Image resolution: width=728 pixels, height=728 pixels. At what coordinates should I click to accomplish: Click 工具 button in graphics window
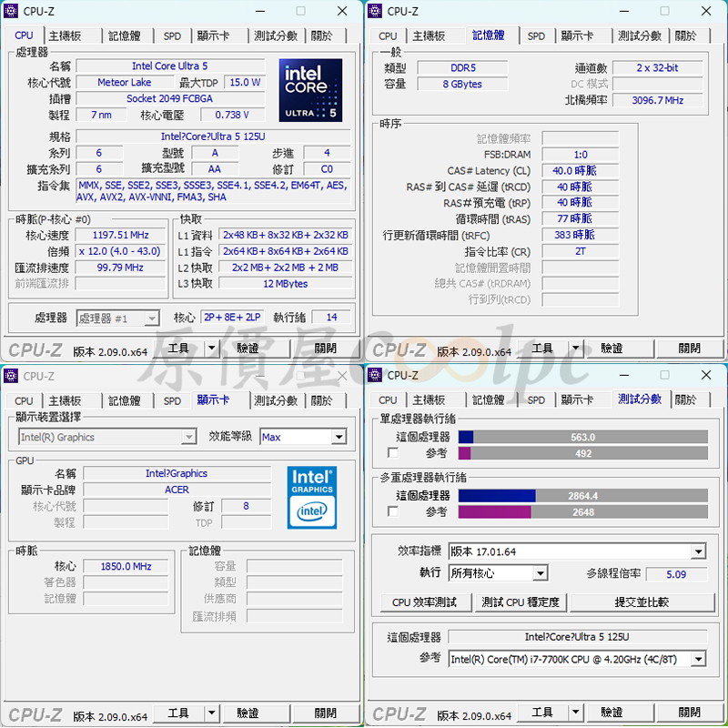[178, 713]
